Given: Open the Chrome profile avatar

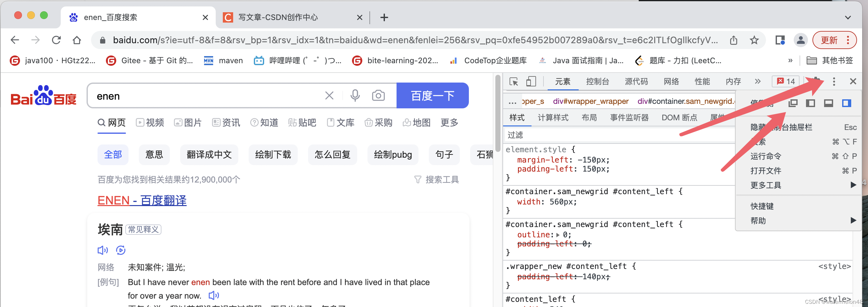Looking at the screenshot, I should [x=801, y=40].
